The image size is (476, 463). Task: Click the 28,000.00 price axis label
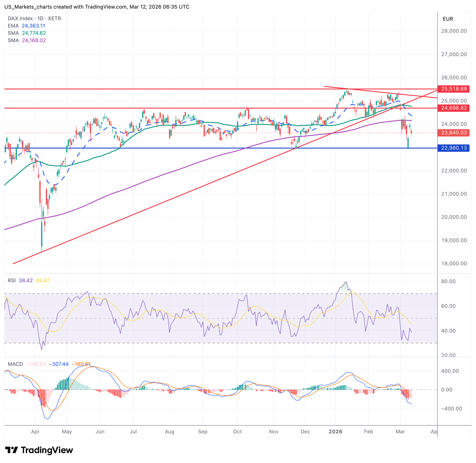point(454,31)
